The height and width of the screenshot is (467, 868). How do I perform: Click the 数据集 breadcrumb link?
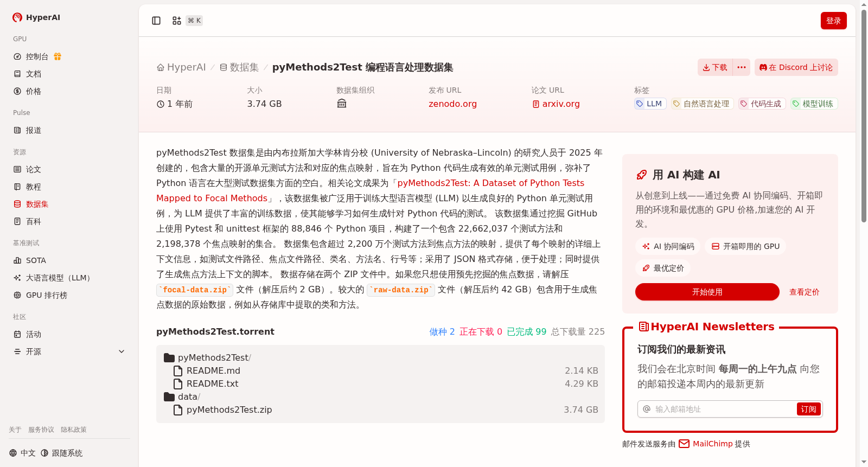239,67
